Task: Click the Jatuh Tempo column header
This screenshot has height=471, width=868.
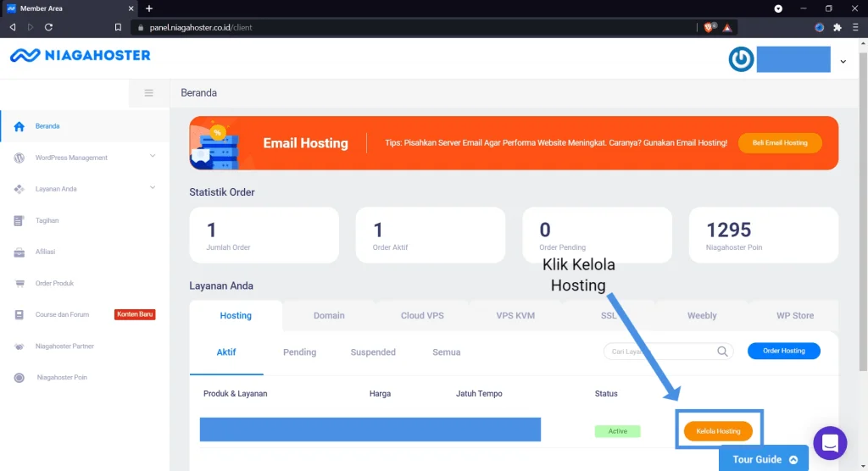Action: pos(479,394)
